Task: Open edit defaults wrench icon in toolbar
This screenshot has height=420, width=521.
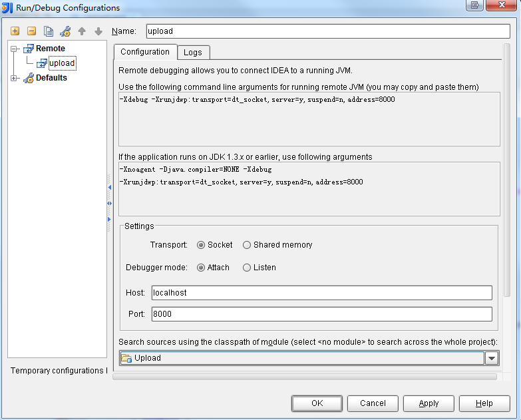Action: click(65, 31)
